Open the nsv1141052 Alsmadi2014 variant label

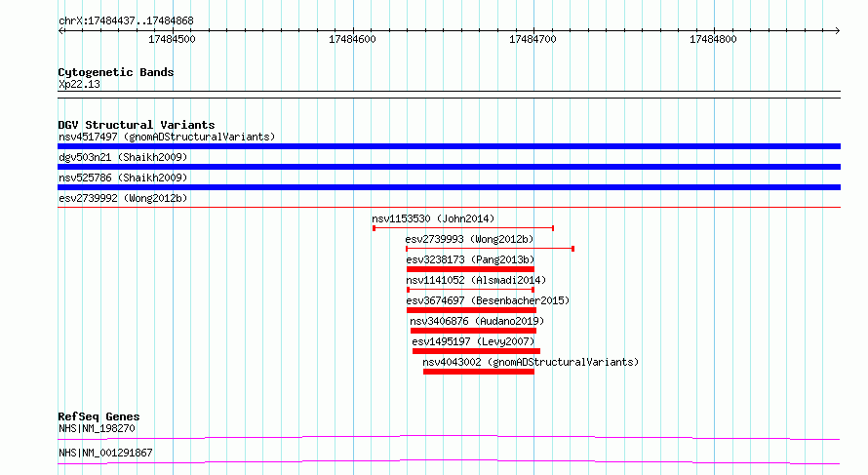476,280
